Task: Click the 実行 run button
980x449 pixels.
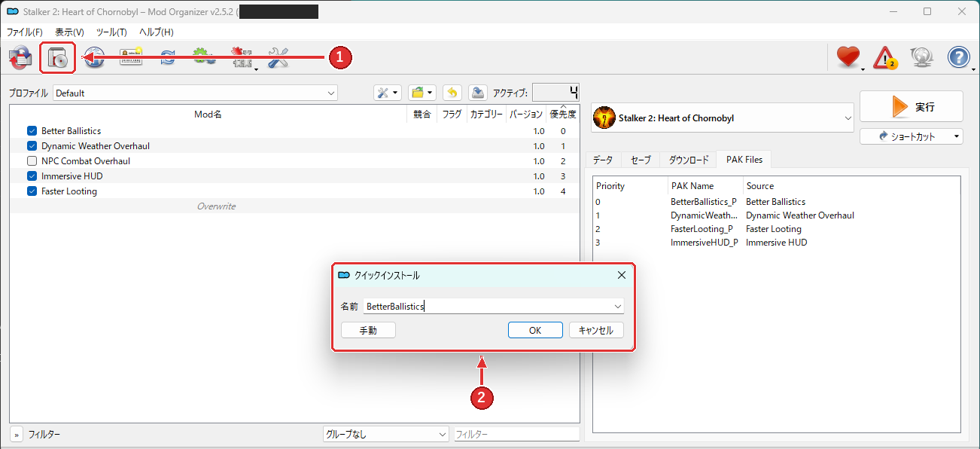Action: [x=912, y=107]
